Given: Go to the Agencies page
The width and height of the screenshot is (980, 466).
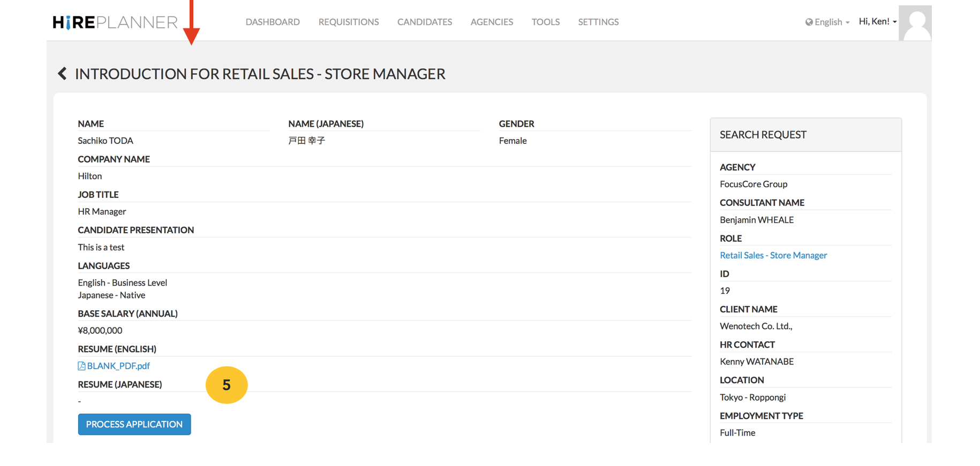Looking at the screenshot, I should pos(492,22).
